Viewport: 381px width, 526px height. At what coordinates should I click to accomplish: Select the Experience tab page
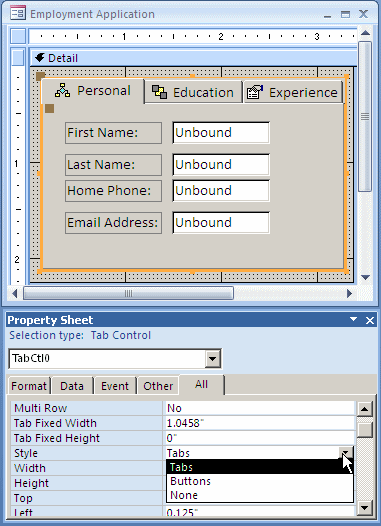click(293, 92)
